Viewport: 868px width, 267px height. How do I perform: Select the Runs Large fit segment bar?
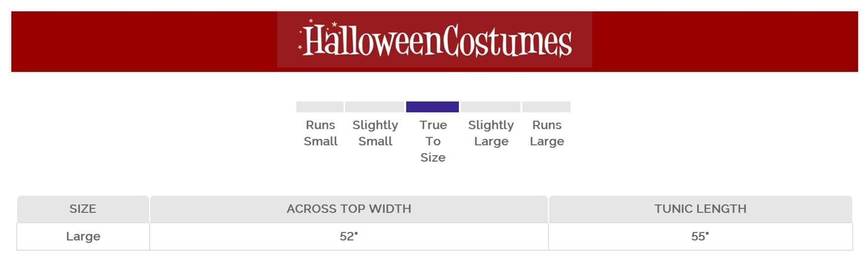coord(546,107)
